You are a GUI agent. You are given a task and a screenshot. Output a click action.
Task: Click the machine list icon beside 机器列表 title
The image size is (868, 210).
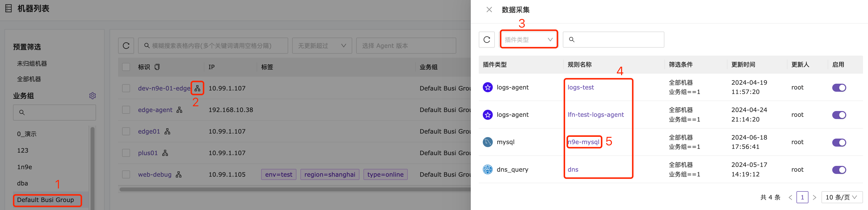(9, 9)
